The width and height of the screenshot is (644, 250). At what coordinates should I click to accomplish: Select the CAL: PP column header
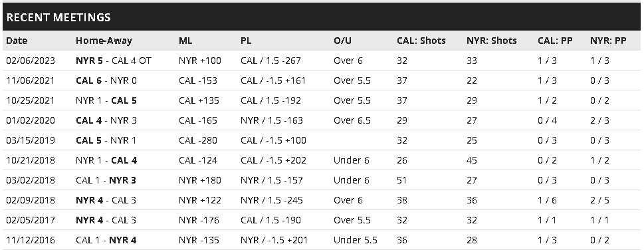(x=555, y=41)
